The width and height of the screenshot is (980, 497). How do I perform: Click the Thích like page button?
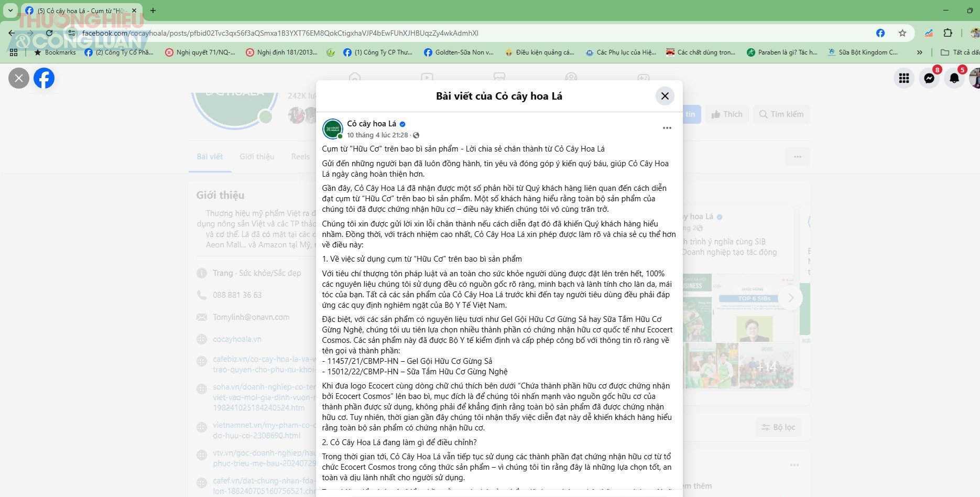(726, 114)
